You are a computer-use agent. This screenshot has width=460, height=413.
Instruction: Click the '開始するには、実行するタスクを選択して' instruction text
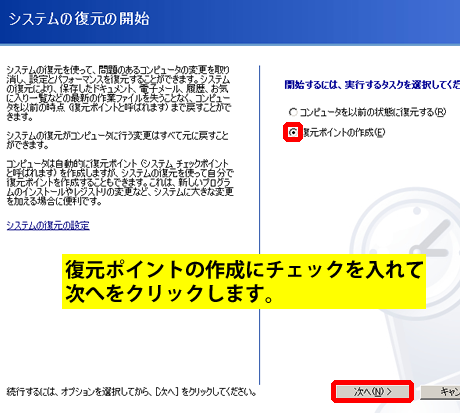coord(372,85)
